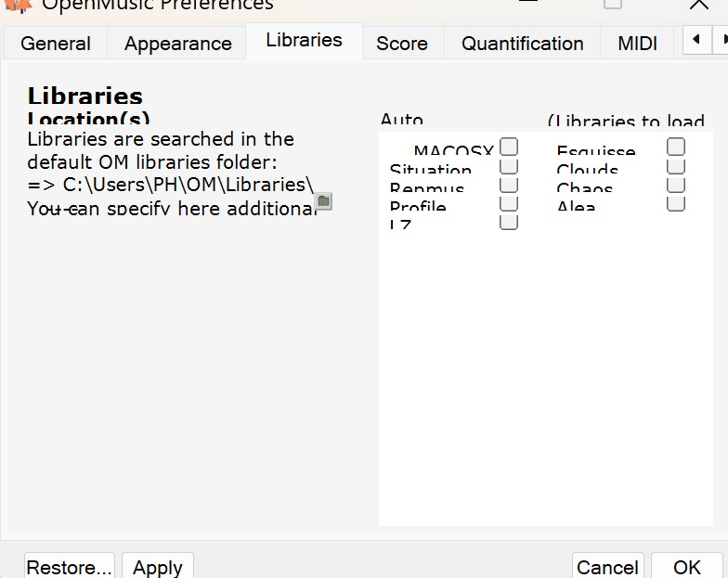Toggle the Profile library checkbox
Image resolution: width=728 pixels, height=578 pixels.
(509, 203)
